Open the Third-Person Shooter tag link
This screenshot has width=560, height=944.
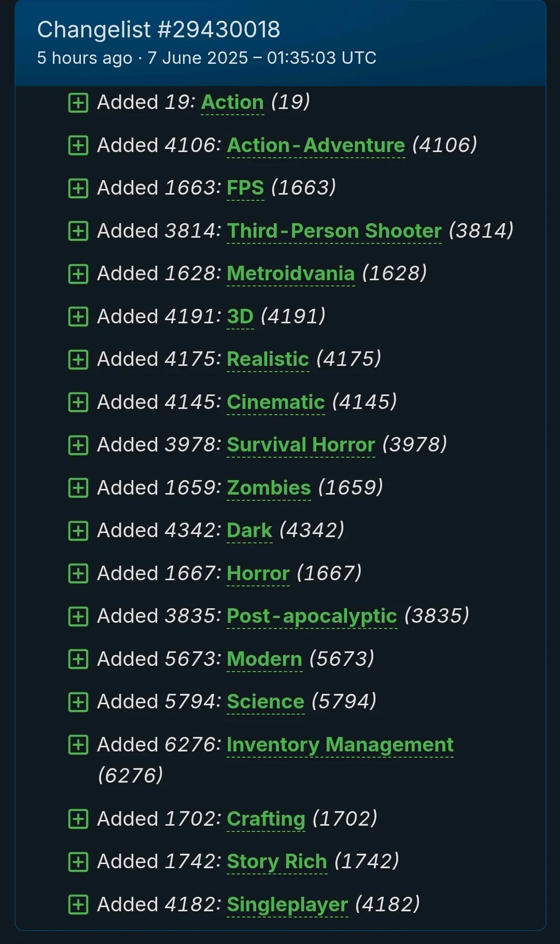334,231
